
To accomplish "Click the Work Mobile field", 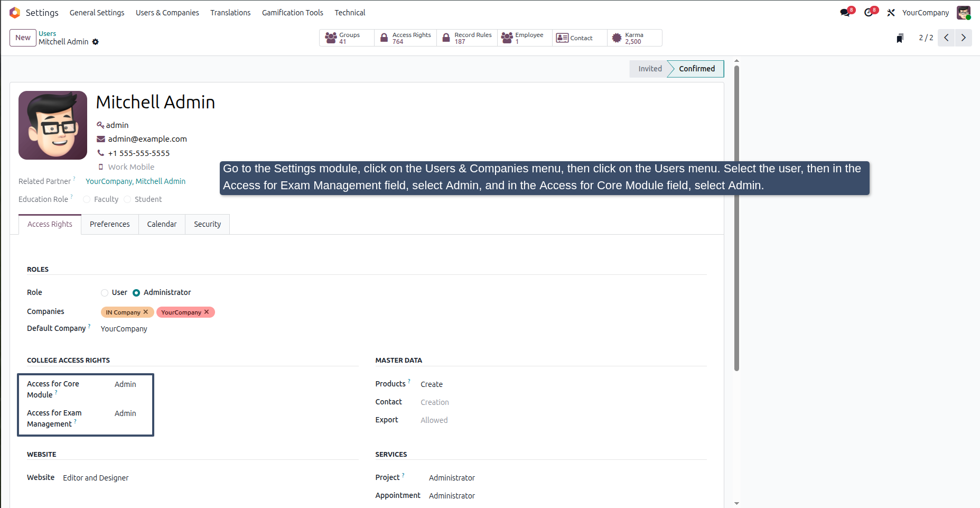I will [131, 167].
